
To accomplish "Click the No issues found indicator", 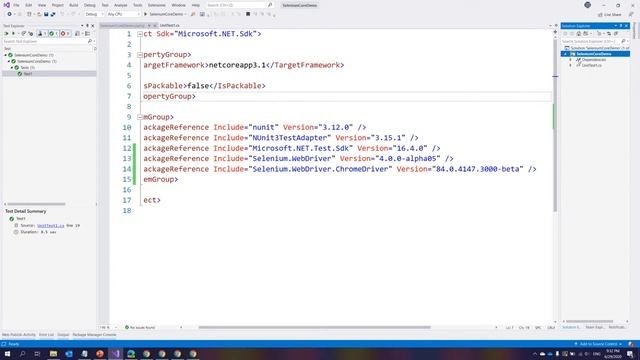I will tap(140, 327).
